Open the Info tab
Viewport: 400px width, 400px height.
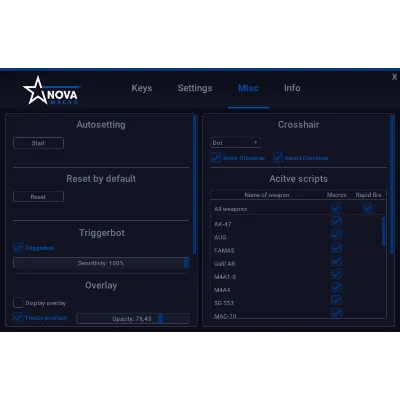(292, 88)
